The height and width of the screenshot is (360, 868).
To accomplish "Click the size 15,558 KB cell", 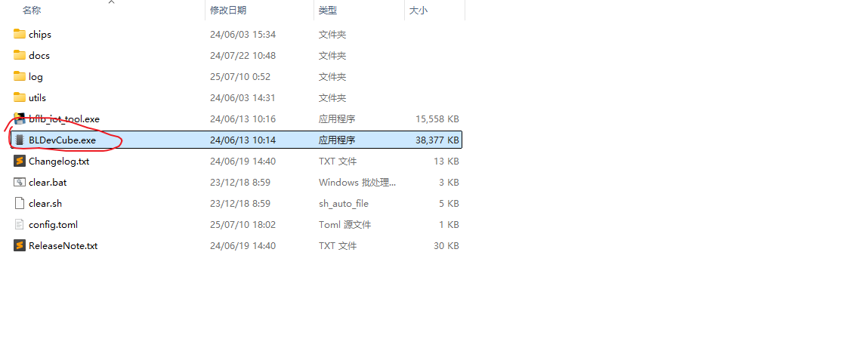I will pos(437,119).
